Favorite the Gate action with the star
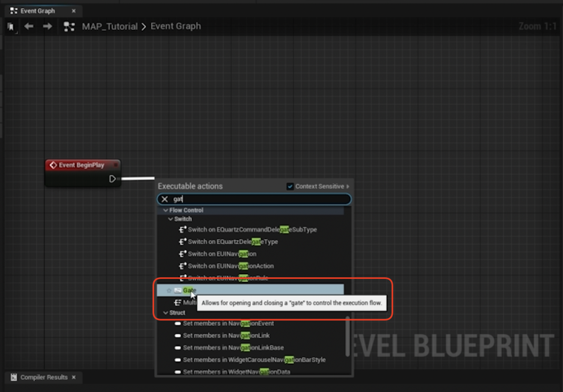The image size is (563, 392). (x=169, y=290)
